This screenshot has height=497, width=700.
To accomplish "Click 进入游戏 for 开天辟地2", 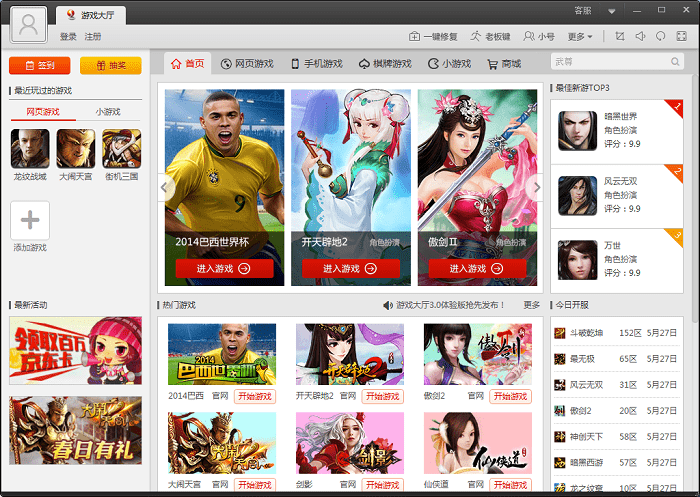I will pos(351,268).
